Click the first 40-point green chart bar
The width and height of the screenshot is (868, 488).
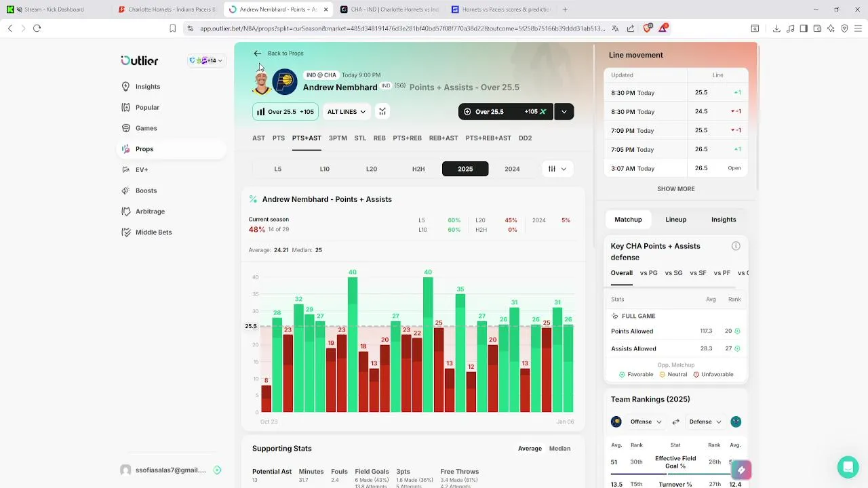point(353,344)
